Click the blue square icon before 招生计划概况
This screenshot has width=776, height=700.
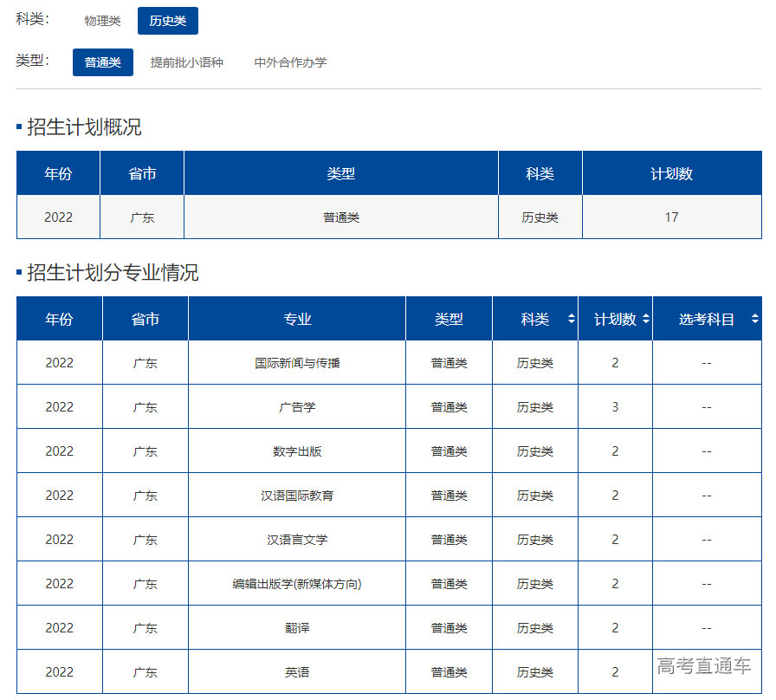point(17,126)
